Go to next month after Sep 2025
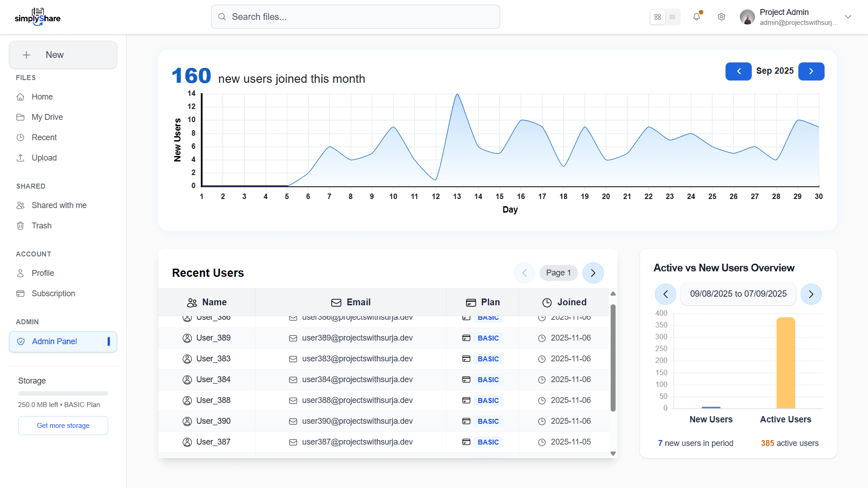 [811, 71]
